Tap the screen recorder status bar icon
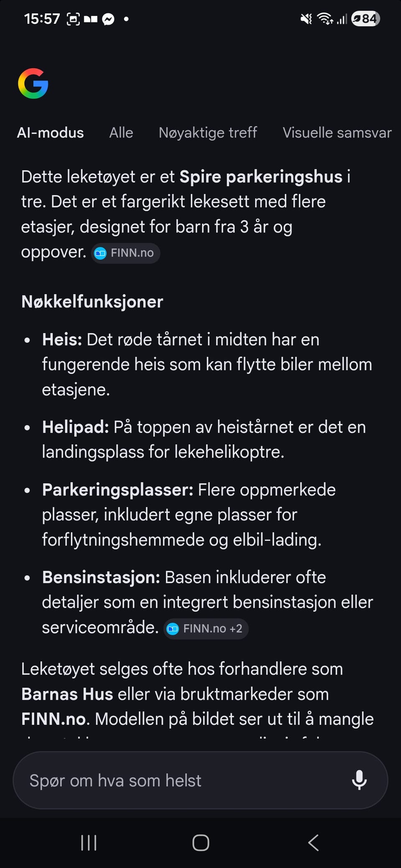Viewport: 401px width, 868px height. (73, 19)
